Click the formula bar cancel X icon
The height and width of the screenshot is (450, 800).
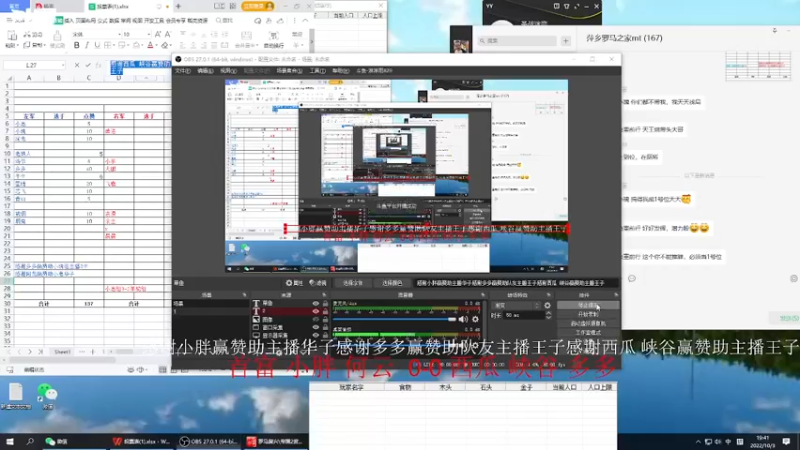point(77,65)
